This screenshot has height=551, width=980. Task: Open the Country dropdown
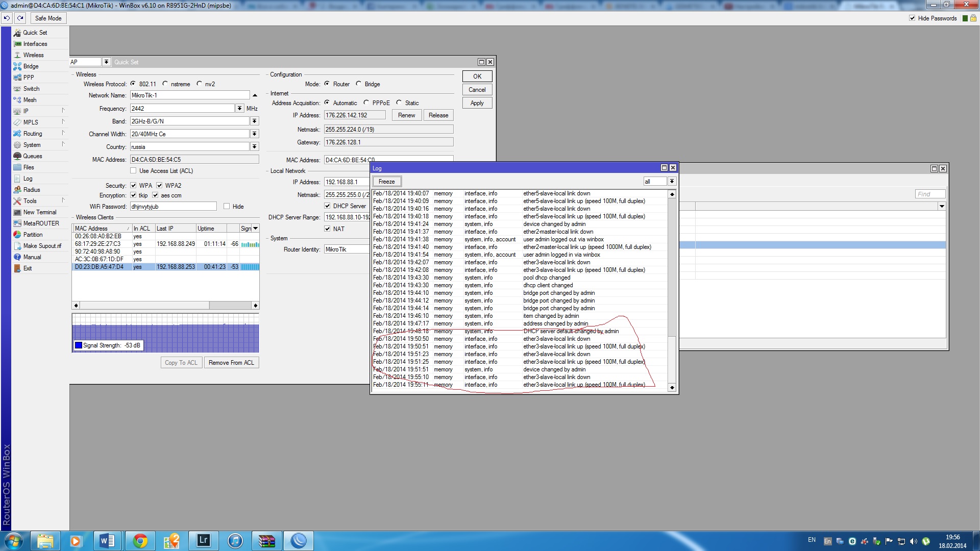254,147
